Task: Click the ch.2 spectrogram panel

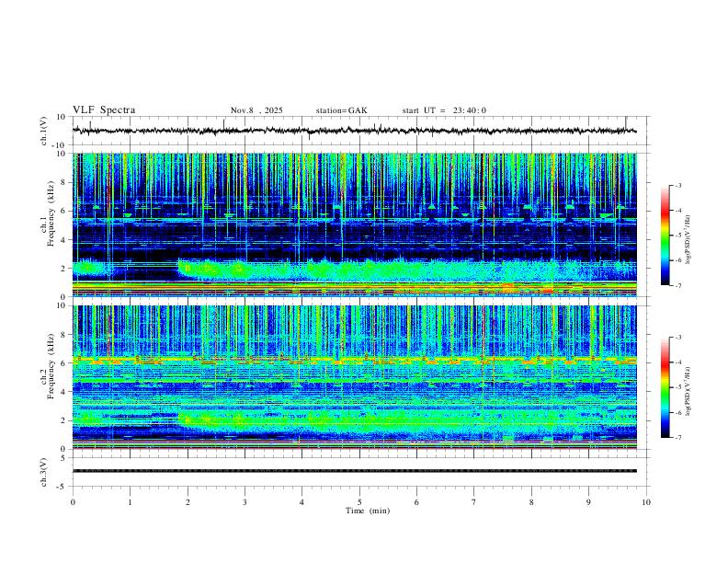Action: [x=354, y=377]
